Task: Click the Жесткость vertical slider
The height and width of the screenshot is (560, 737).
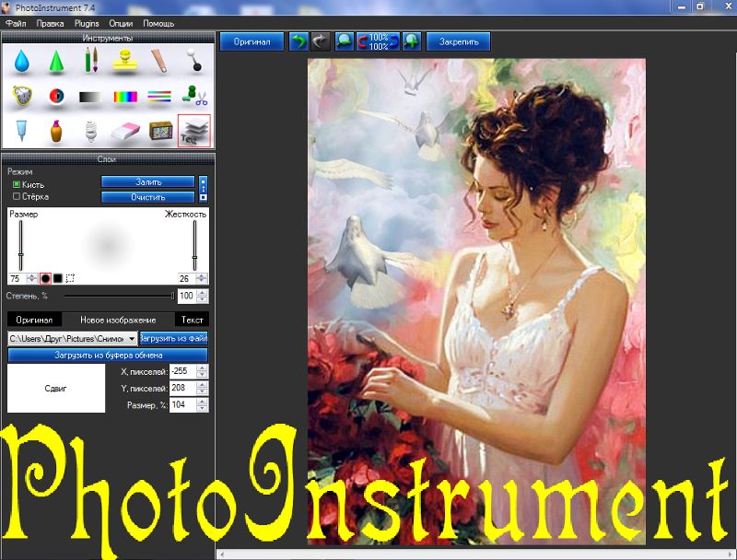Action: click(194, 245)
